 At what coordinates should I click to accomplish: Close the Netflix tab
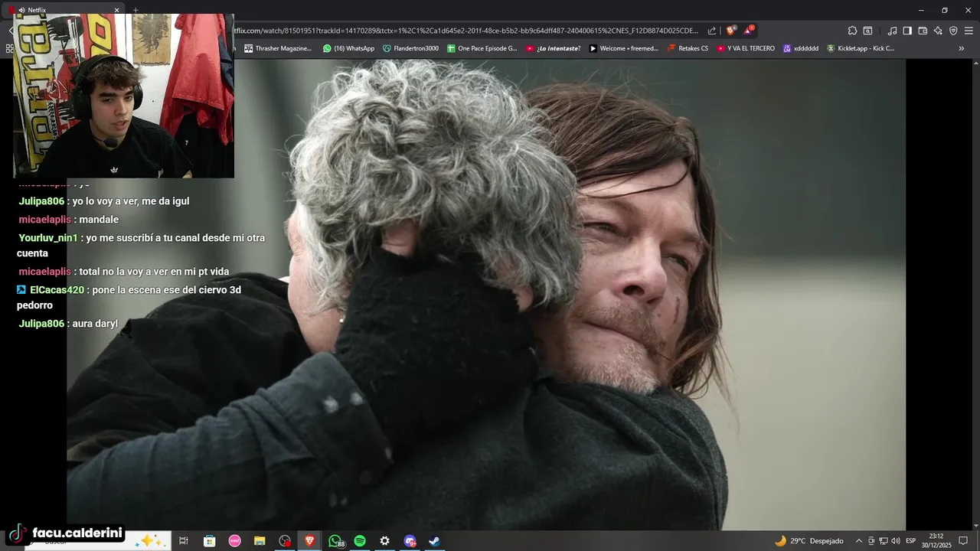[117, 10]
